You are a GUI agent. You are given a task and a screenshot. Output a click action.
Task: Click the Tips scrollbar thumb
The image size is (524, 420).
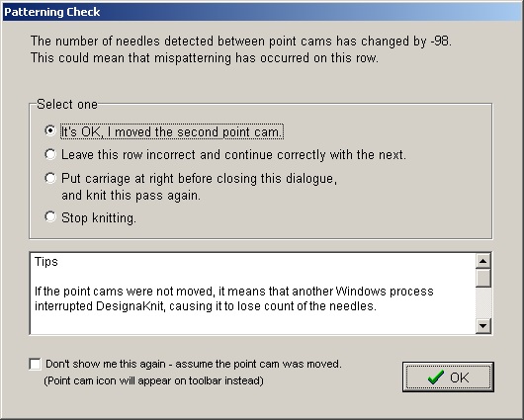482,278
